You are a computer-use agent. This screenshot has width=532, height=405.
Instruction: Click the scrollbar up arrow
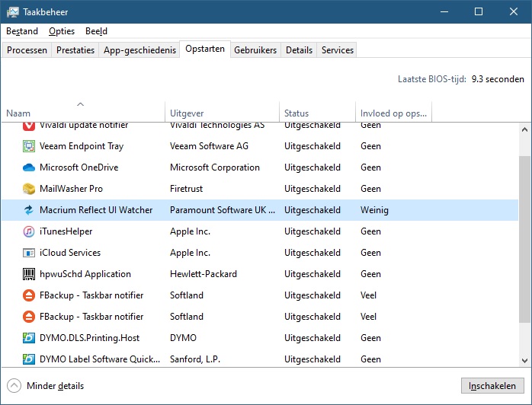[x=524, y=129]
